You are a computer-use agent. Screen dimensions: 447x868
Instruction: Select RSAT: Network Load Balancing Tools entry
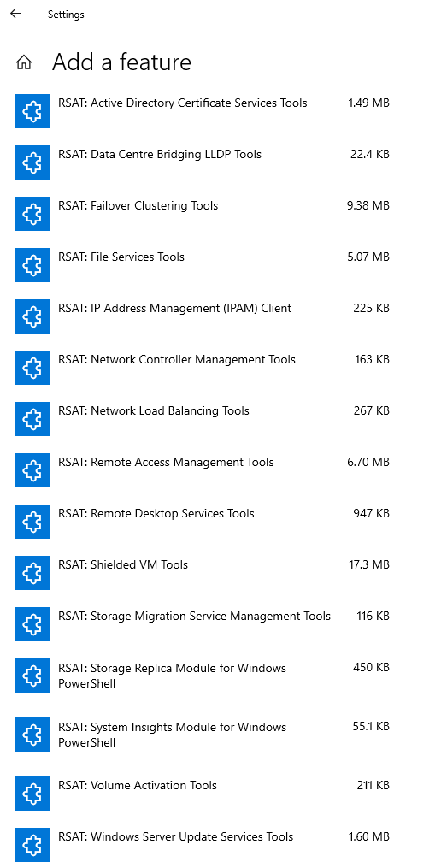pos(203,419)
